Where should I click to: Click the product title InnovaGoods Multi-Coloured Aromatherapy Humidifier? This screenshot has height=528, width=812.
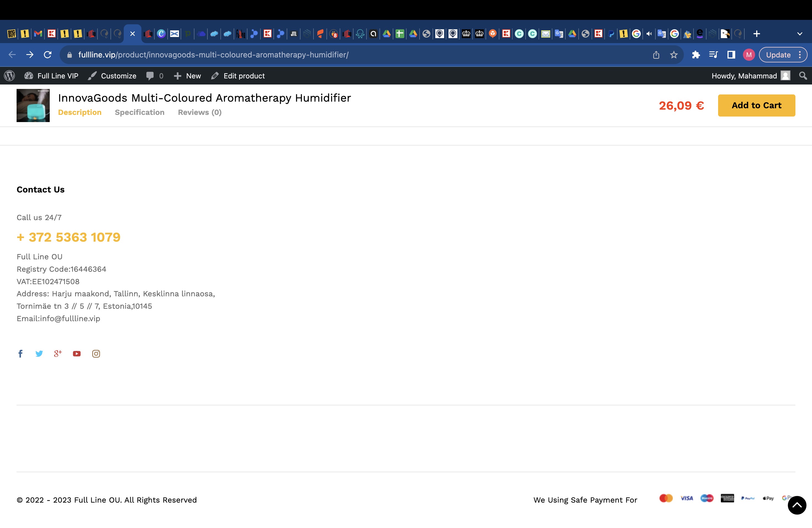(204, 98)
